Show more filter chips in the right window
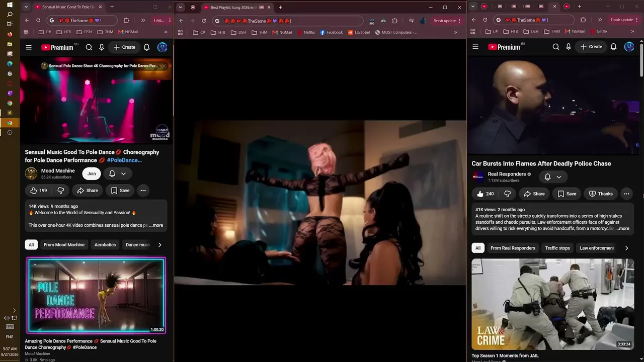The image size is (644, 362). tap(626, 248)
